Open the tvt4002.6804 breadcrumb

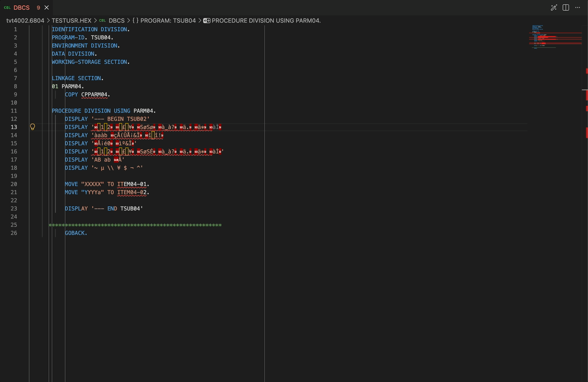(x=25, y=21)
